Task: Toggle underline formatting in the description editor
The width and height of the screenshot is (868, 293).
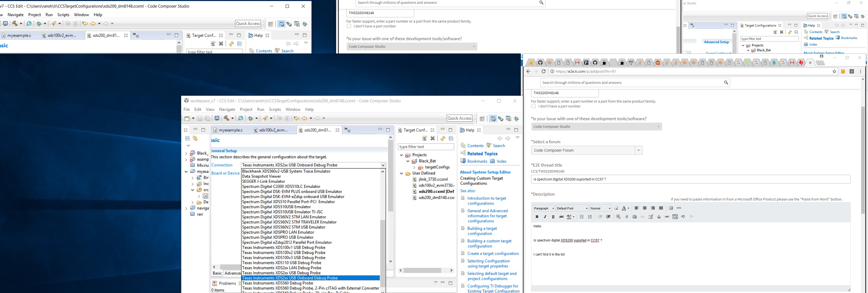Action: pos(553,217)
